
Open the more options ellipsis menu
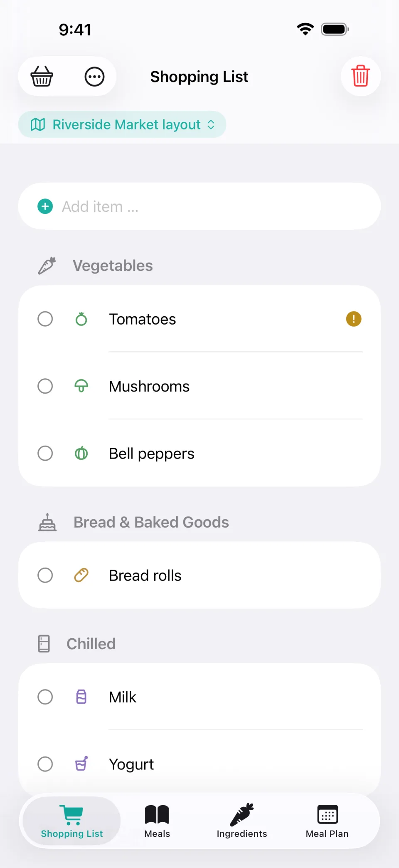[94, 77]
